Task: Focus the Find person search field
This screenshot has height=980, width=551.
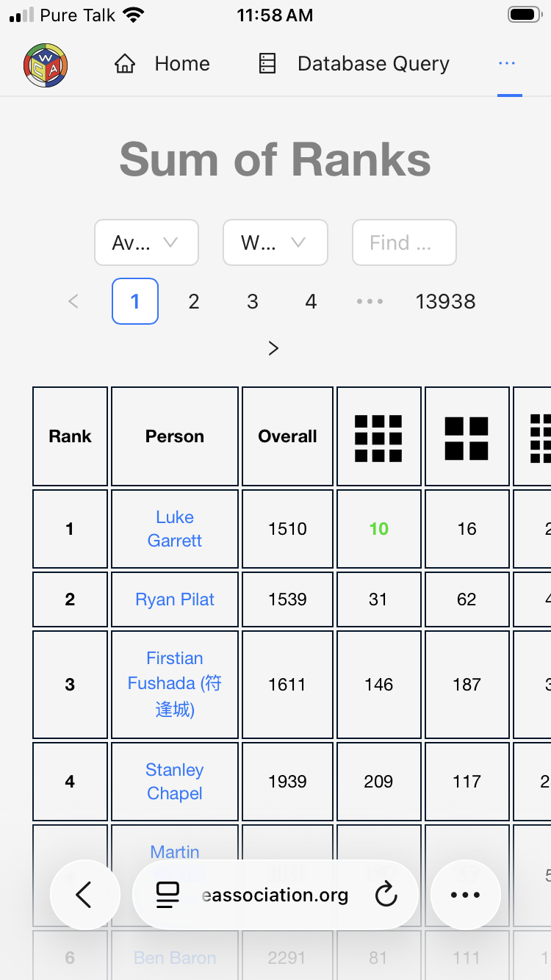Action: (404, 242)
